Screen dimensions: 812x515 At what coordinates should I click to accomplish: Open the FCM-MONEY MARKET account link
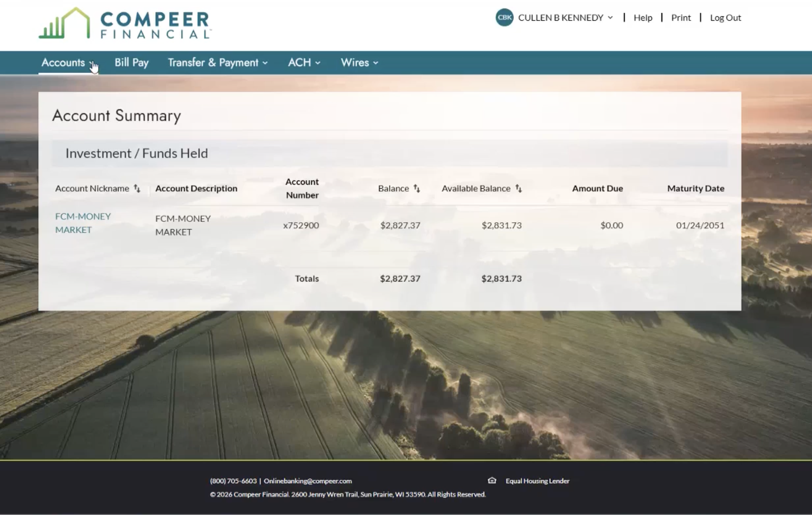point(83,223)
